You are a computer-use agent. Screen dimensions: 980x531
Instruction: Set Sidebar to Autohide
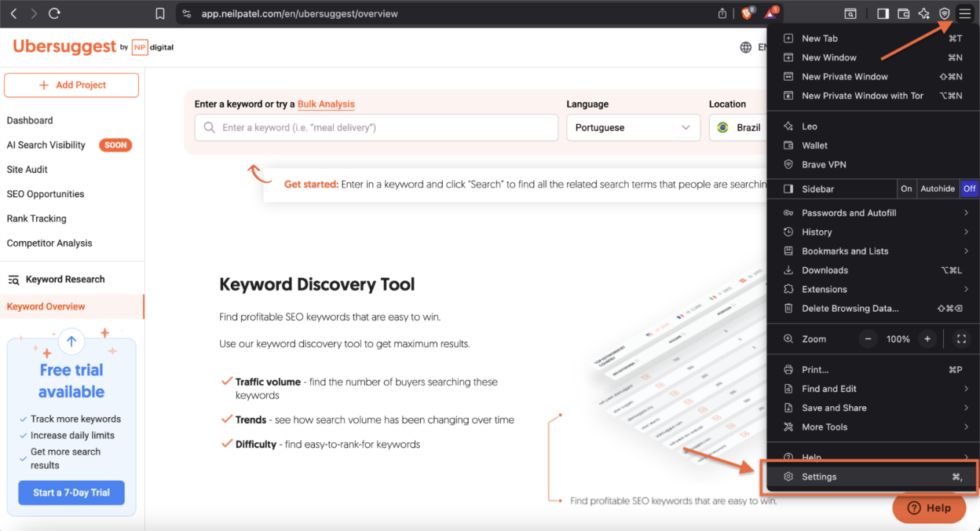pos(938,189)
